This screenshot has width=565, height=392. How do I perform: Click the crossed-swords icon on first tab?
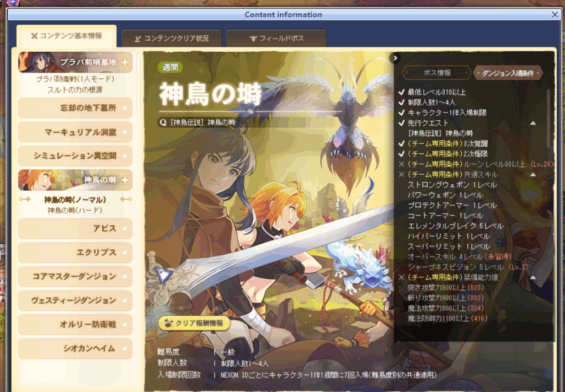(x=34, y=36)
